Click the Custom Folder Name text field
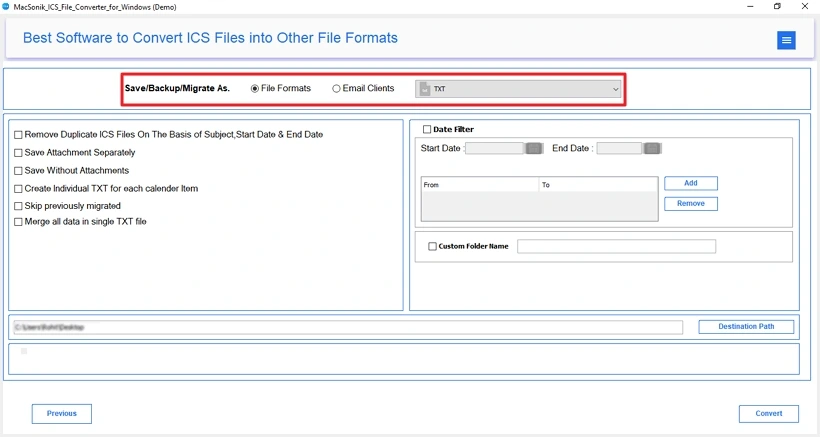 click(x=617, y=246)
